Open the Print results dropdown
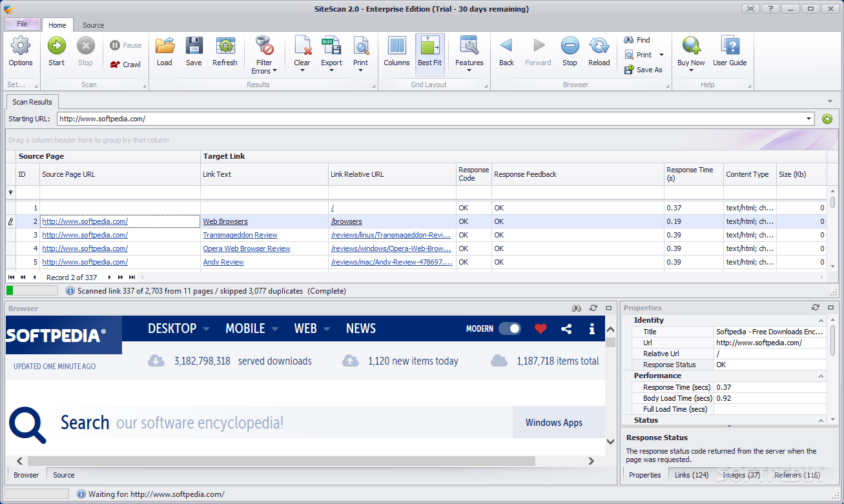 coord(361,55)
